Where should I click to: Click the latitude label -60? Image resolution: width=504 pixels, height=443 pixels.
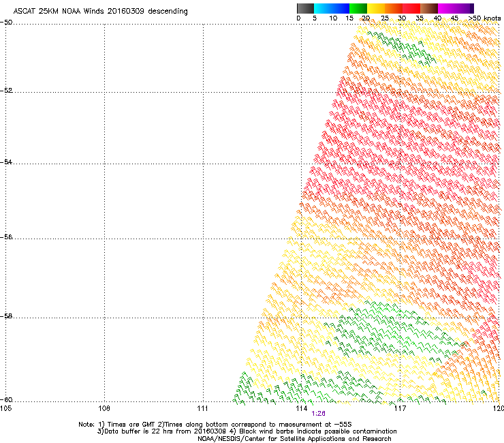tap(6, 400)
